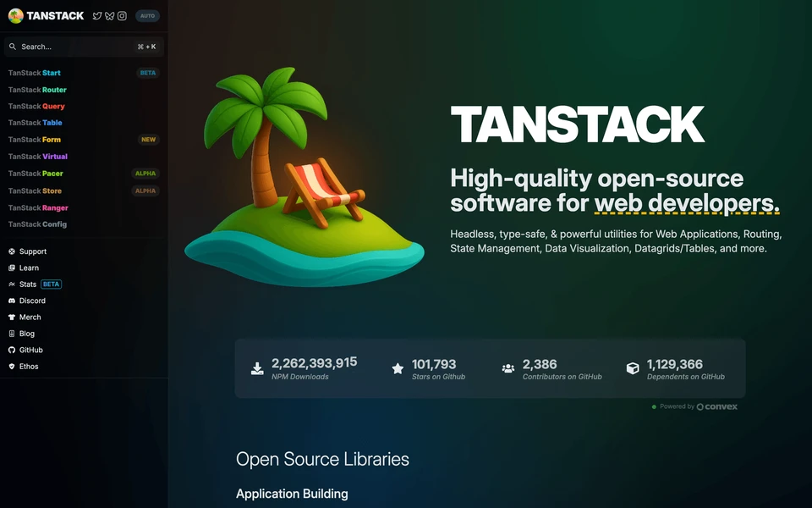Click the Ethos shield icon

pyautogui.click(x=12, y=367)
